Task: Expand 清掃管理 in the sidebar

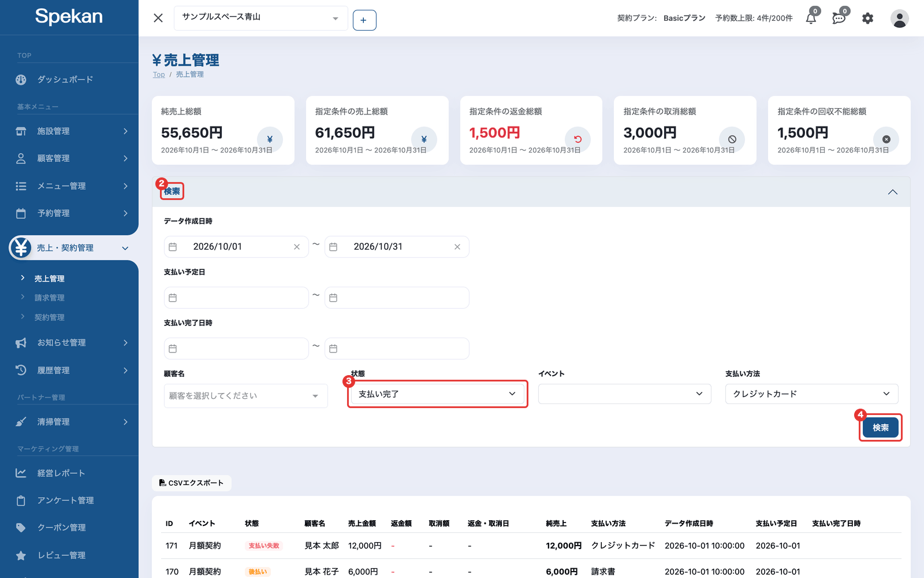Action: 69,422
